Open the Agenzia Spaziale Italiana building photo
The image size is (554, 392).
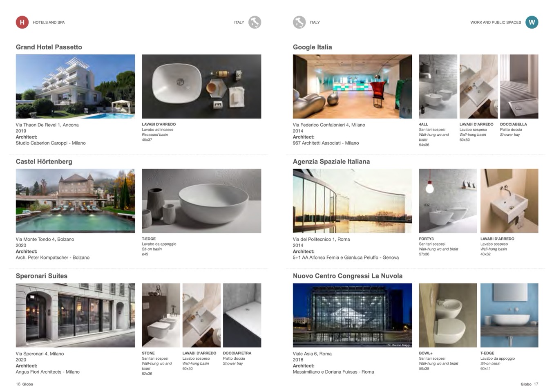coord(352,201)
